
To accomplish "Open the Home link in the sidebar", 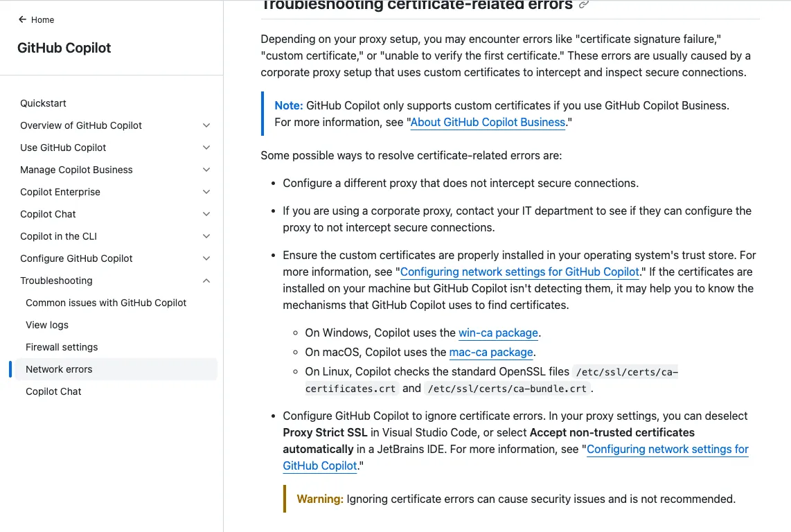I will [42, 20].
